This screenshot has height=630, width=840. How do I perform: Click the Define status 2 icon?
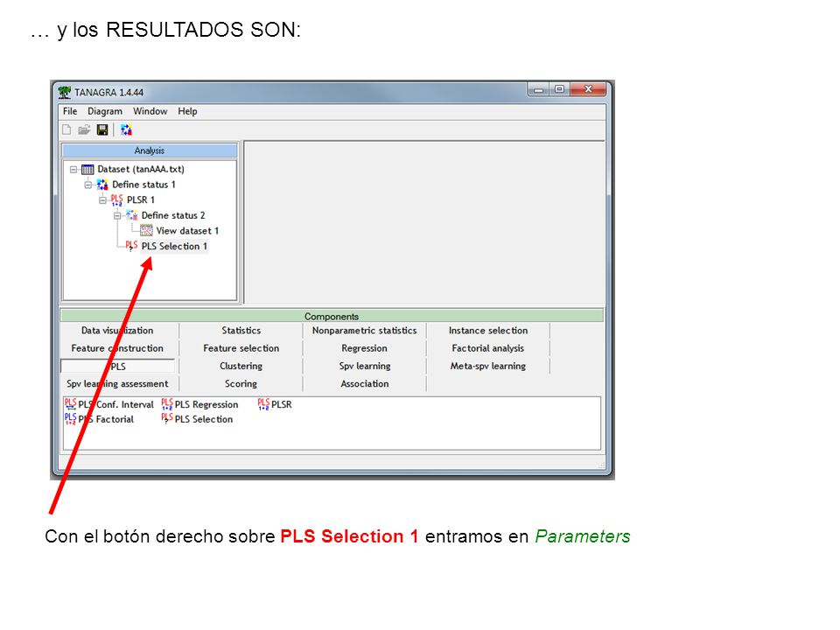tap(132, 215)
